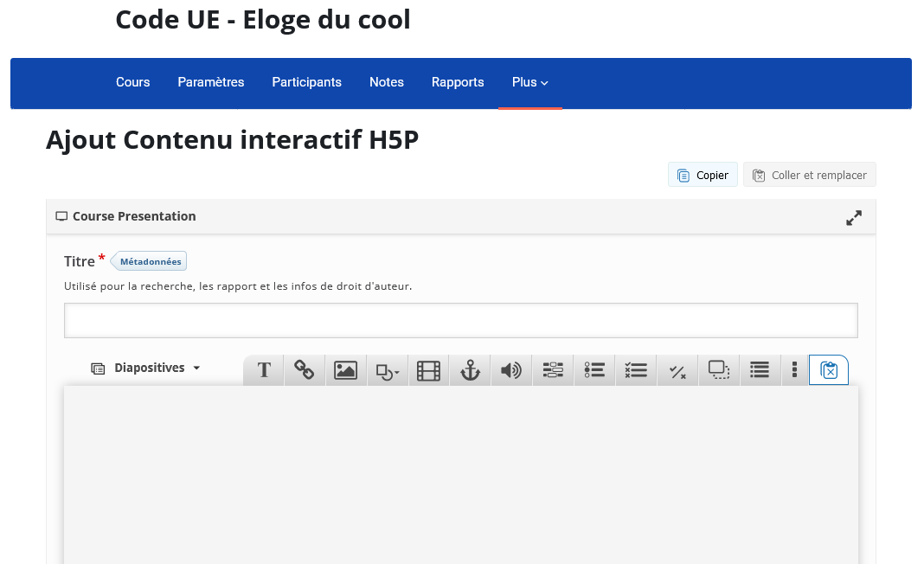Open the Notes section
924x564 pixels.
coord(386,82)
